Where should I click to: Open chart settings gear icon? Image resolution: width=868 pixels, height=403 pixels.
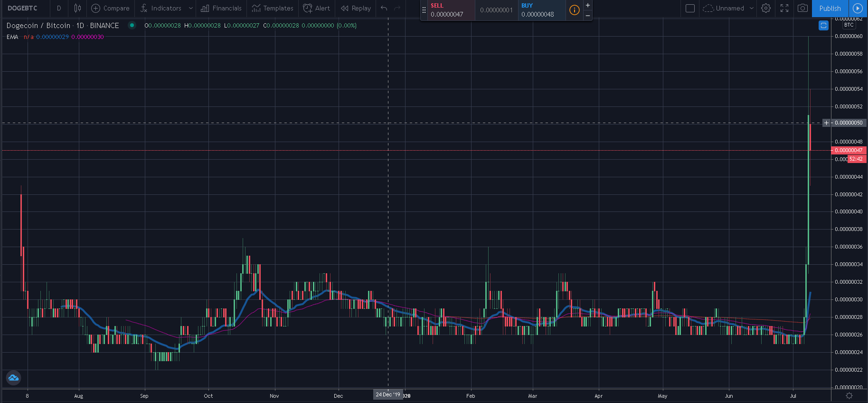point(766,8)
